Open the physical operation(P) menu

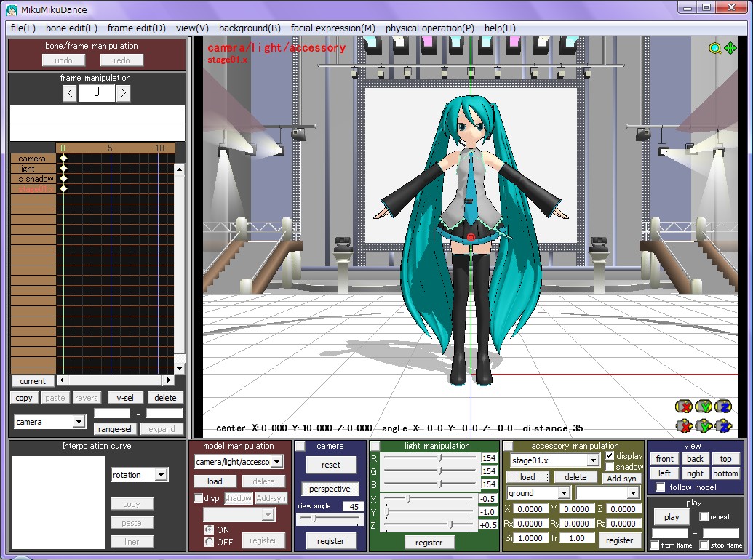(x=430, y=28)
